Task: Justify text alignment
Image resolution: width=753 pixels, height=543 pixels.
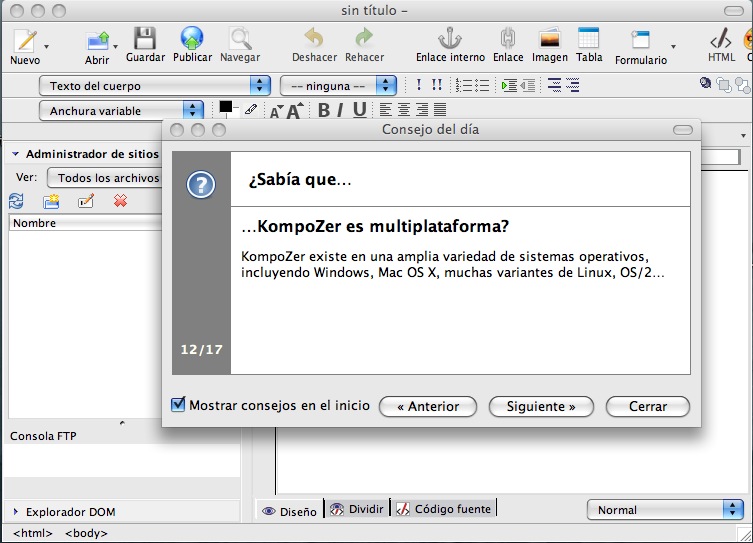Action: pyautogui.click(x=440, y=110)
